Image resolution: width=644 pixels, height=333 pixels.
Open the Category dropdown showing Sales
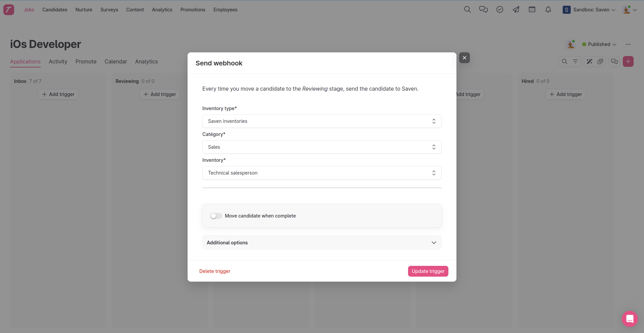pos(322,147)
